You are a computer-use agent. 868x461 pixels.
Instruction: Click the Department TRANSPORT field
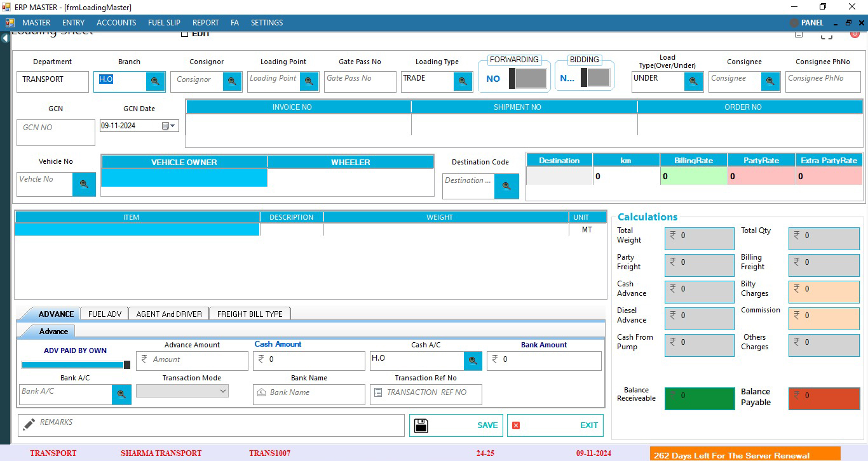tap(53, 82)
